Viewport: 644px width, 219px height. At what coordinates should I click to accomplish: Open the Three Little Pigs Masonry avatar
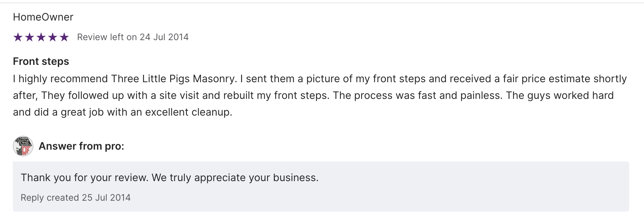click(x=23, y=146)
